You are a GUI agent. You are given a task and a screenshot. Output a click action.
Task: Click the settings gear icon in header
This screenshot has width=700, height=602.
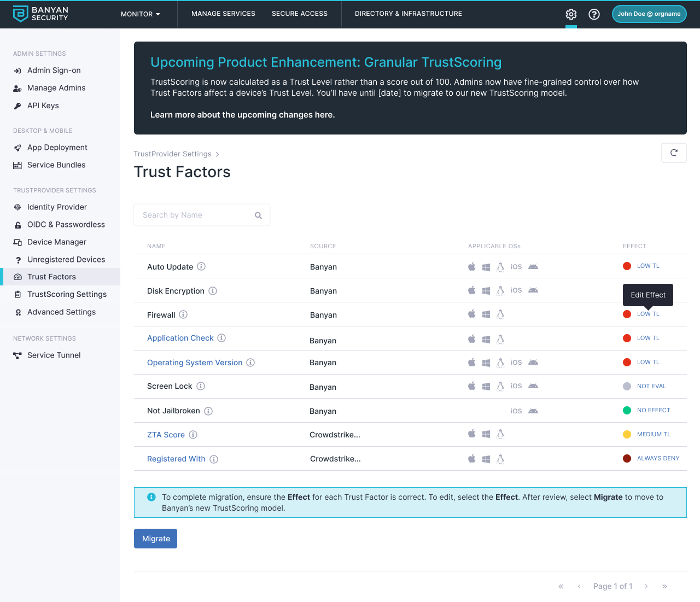pos(571,14)
